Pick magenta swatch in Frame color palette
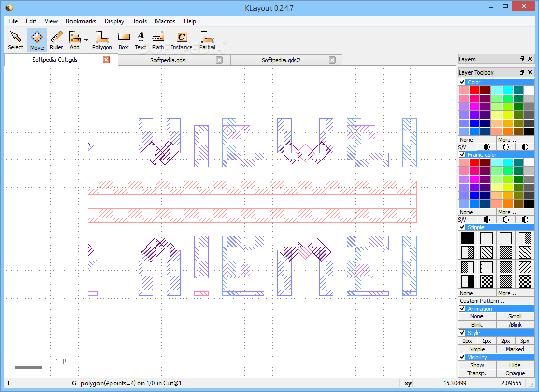The height and width of the screenshot is (392, 539). pyautogui.click(x=474, y=179)
